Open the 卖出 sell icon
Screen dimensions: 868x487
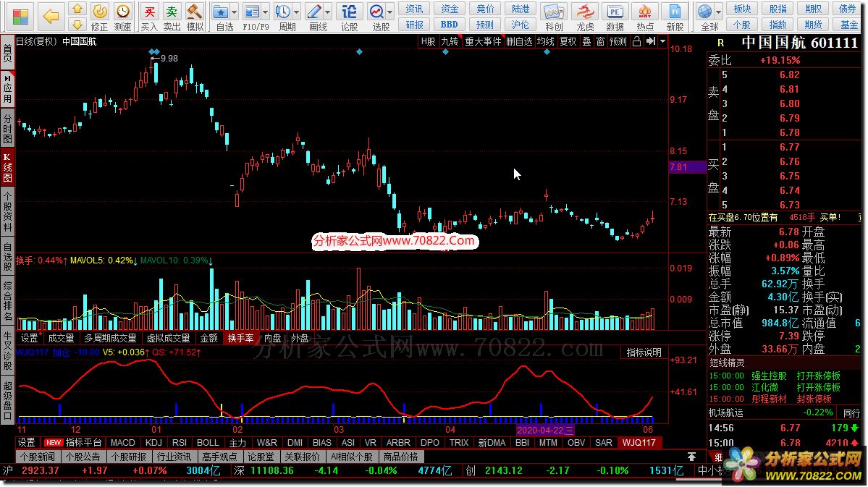pyautogui.click(x=172, y=11)
